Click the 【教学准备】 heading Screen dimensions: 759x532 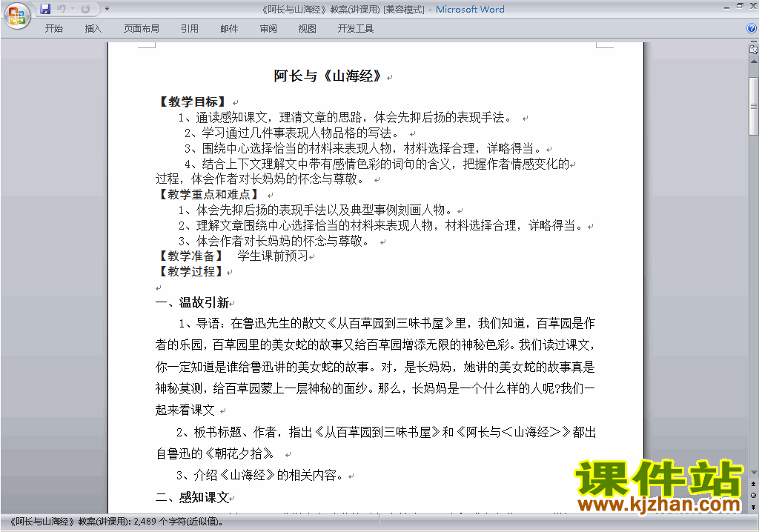tap(191, 256)
